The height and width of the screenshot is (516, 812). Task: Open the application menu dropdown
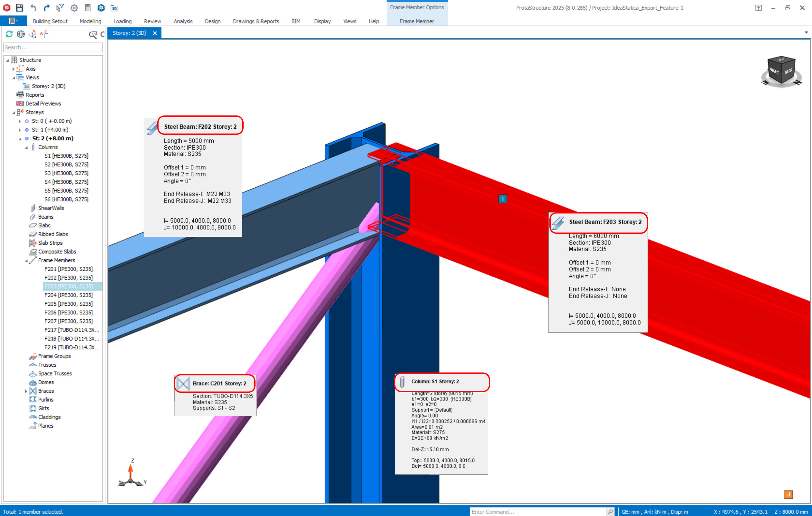(13, 21)
